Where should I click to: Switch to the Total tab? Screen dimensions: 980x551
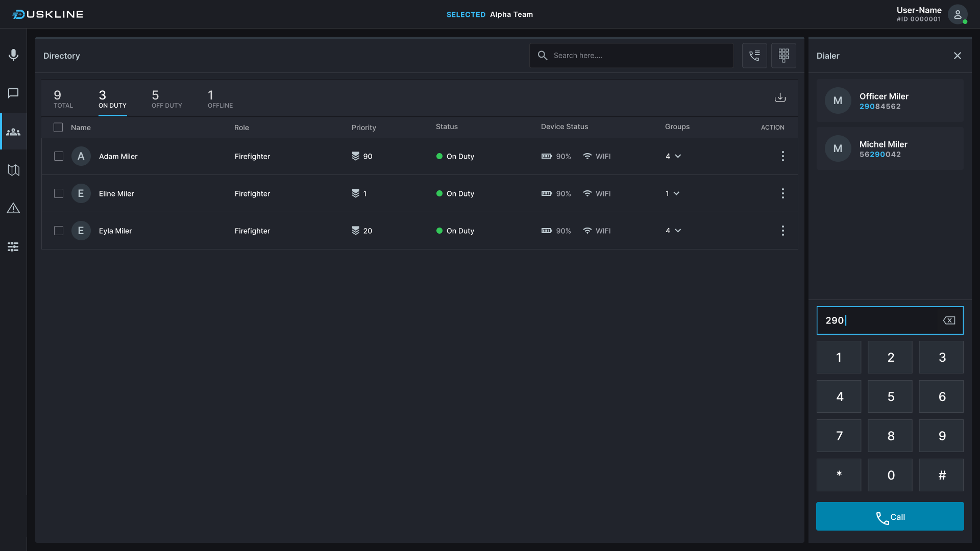(x=63, y=98)
